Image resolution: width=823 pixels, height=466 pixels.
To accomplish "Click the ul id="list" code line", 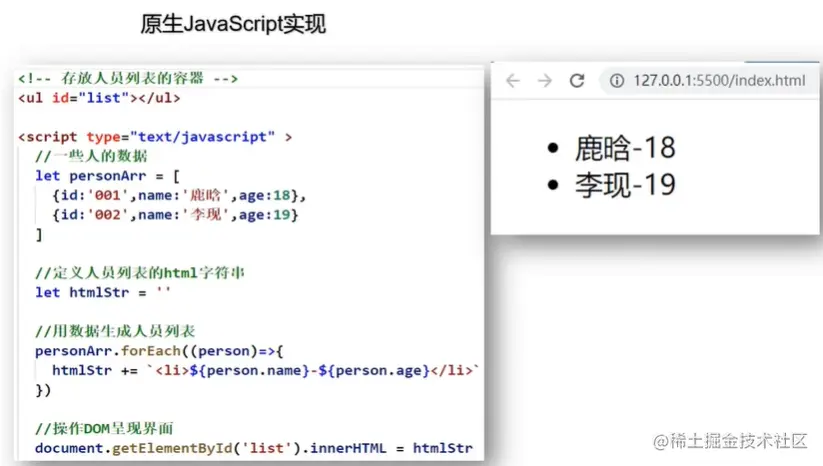I will (x=99, y=98).
